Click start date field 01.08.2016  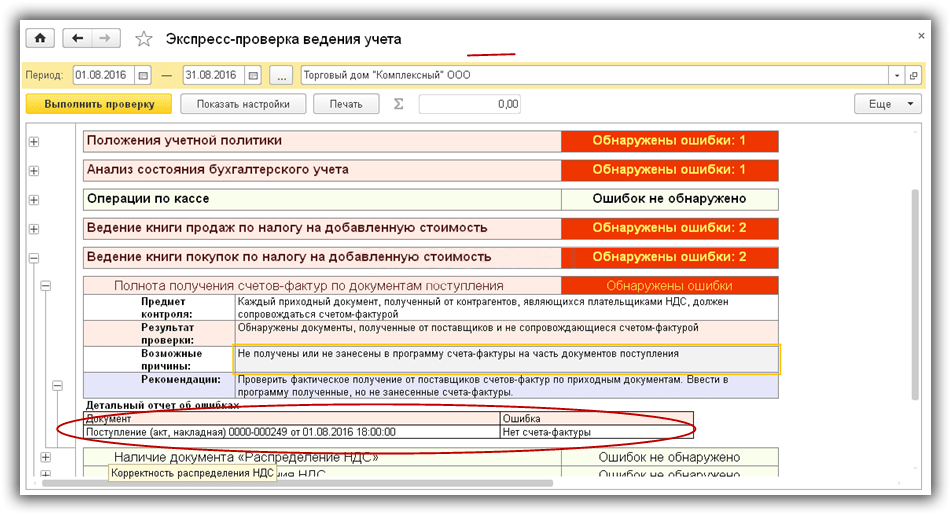click(104, 75)
